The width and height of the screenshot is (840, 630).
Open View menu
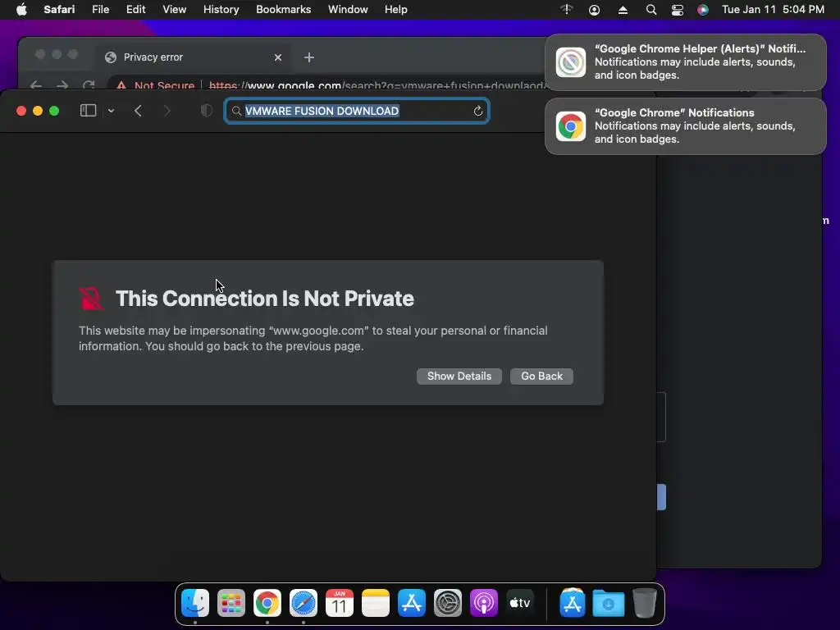pyautogui.click(x=174, y=10)
